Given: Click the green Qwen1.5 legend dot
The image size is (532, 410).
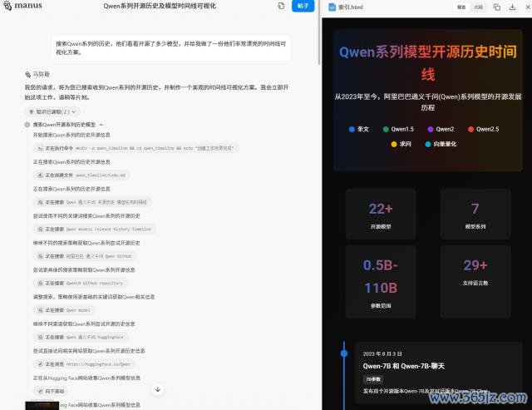Looking at the screenshot, I should click(x=386, y=129).
